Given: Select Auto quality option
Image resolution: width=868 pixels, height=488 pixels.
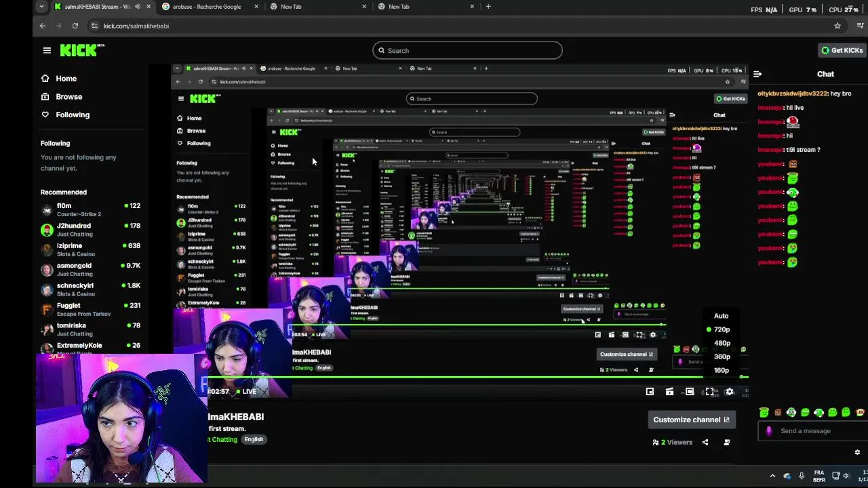Looking at the screenshot, I should tap(722, 316).
